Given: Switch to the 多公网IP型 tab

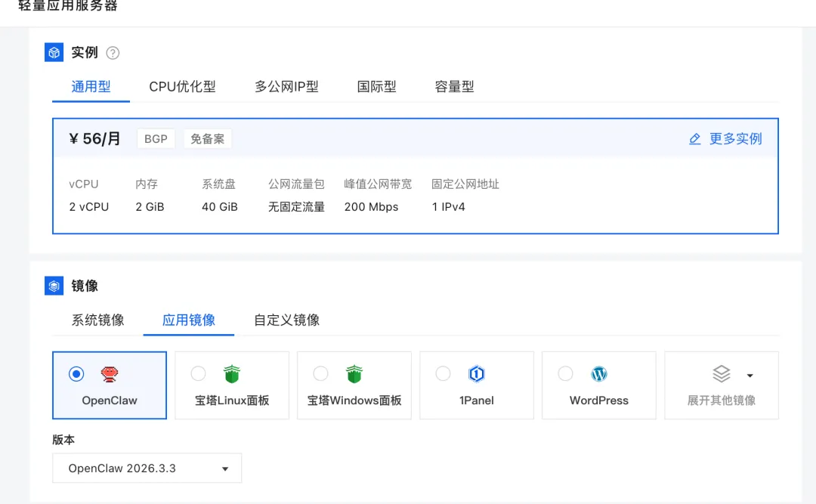Looking at the screenshot, I should pos(286,86).
